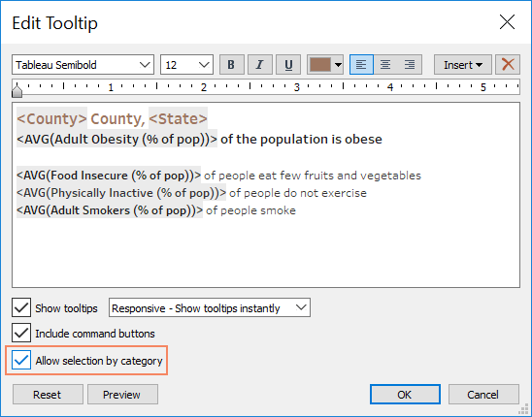
Task: Open the Insert menu
Action: click(x=463, y=64)
